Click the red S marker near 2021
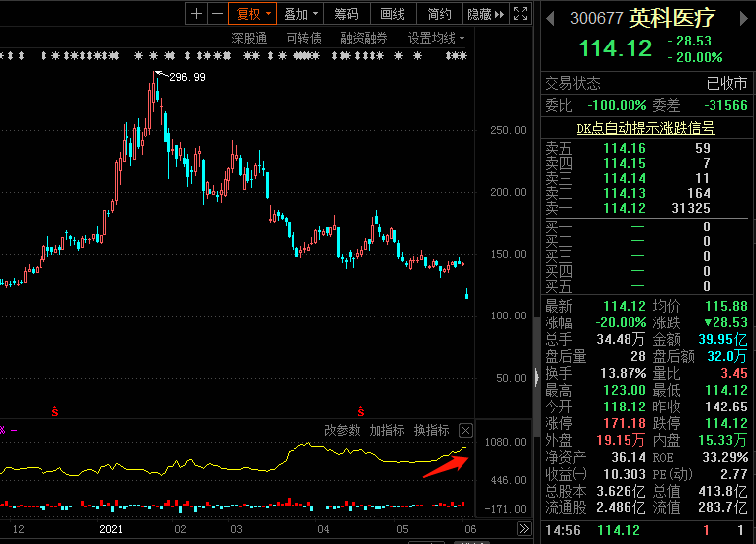This screenshot has width=756, height=544. [x=55, y=409]
